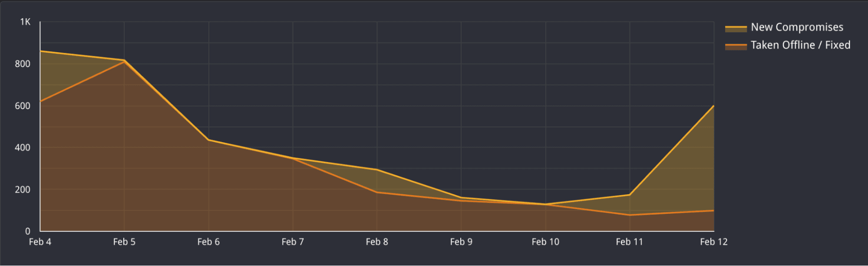
Task: Toggle the Taken Offline / Fixed legend label
Action: coord(800,45)
